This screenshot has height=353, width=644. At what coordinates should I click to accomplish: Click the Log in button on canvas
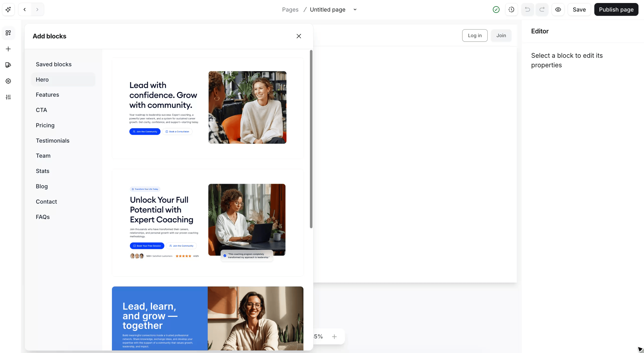click(x=475, y=35)
